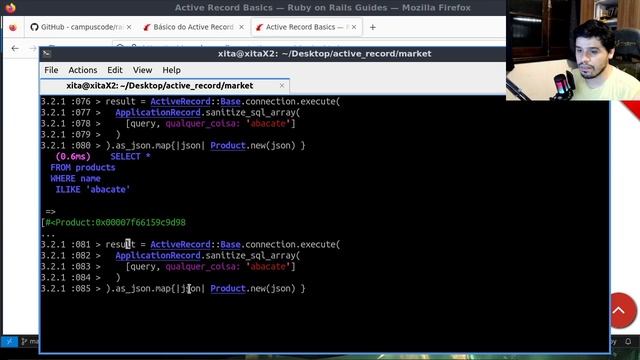Close the Básico do Active Record tab

(x=242, y=27)
